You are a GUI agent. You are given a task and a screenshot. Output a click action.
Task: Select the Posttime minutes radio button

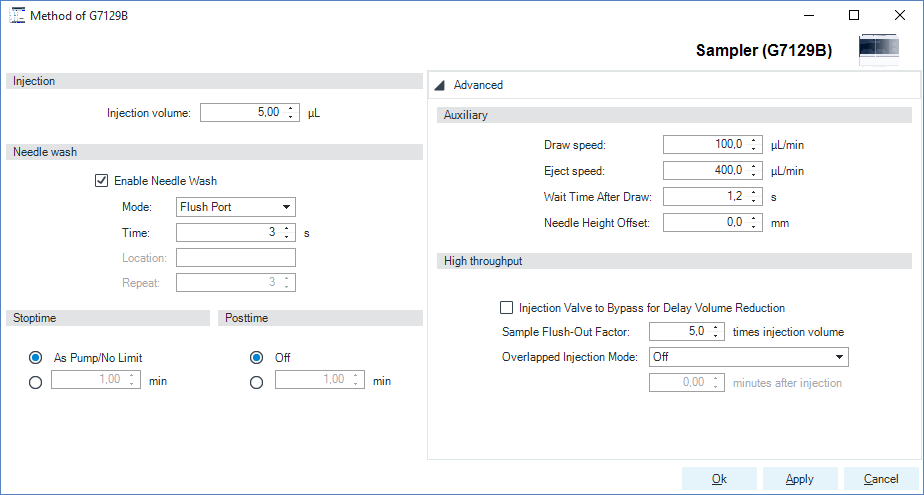pos(256,382)
